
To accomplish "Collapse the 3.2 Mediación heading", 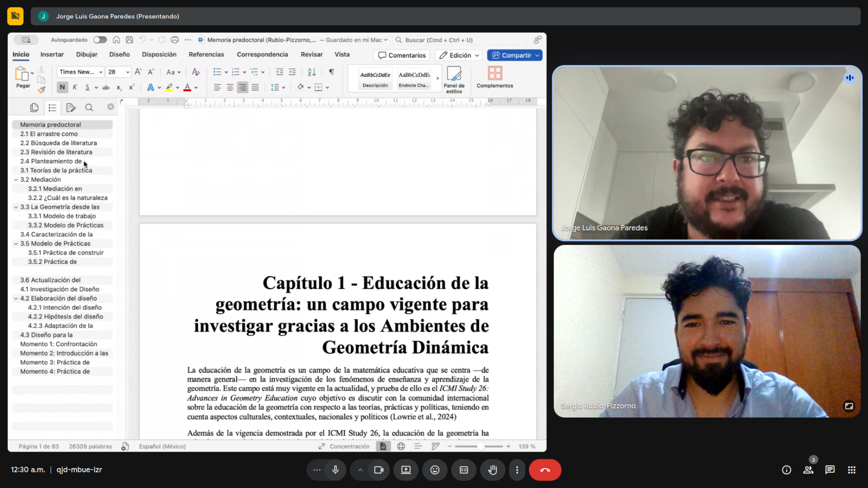I will click(x=16, y=180).
